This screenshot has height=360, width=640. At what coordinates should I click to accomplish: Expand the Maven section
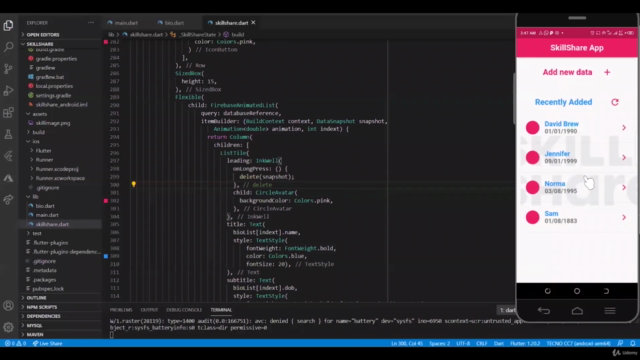[x=60, y=334]
